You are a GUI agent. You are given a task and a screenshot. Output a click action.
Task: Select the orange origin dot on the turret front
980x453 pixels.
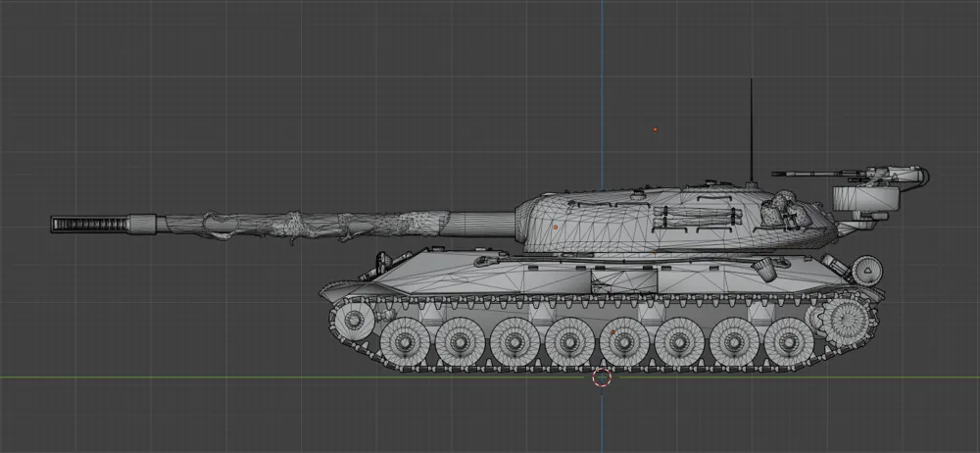click(555, 226)
